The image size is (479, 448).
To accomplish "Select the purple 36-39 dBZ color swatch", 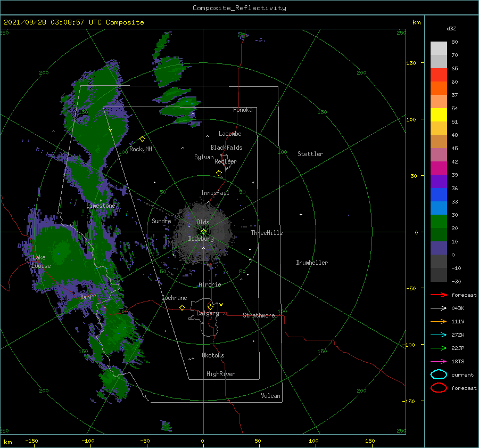I will coord(439,182).
